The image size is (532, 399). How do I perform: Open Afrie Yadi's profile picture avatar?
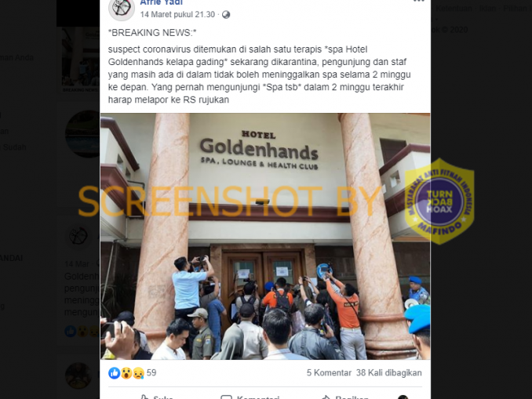coord(122,8)
